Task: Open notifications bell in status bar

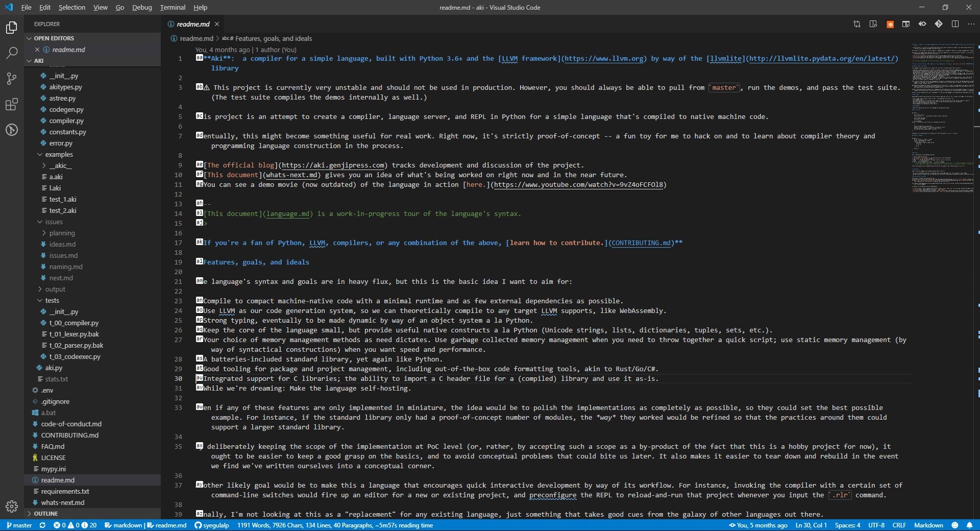Action: point(969,525)
